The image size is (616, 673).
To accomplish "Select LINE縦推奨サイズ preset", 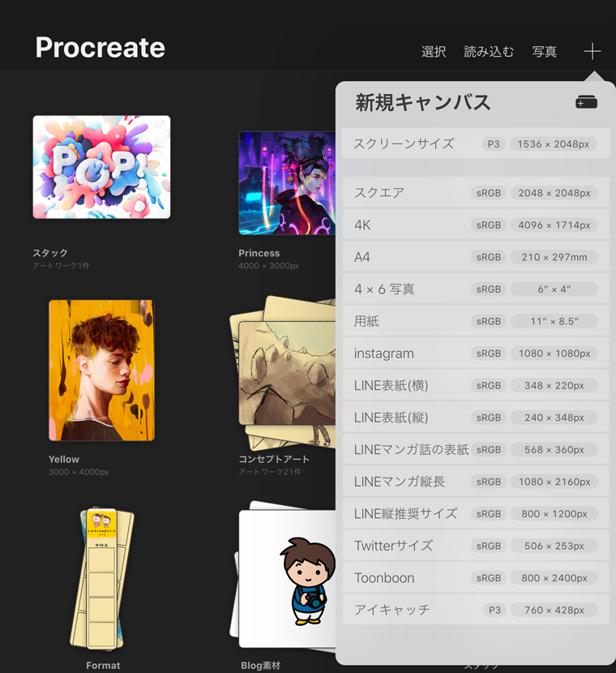I will tap(476, 513).
